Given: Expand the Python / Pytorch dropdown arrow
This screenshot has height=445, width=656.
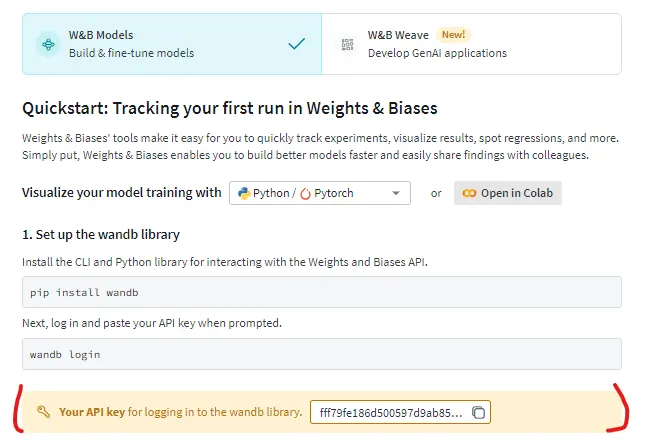Looking at the screenshot, I should [396, 193].
